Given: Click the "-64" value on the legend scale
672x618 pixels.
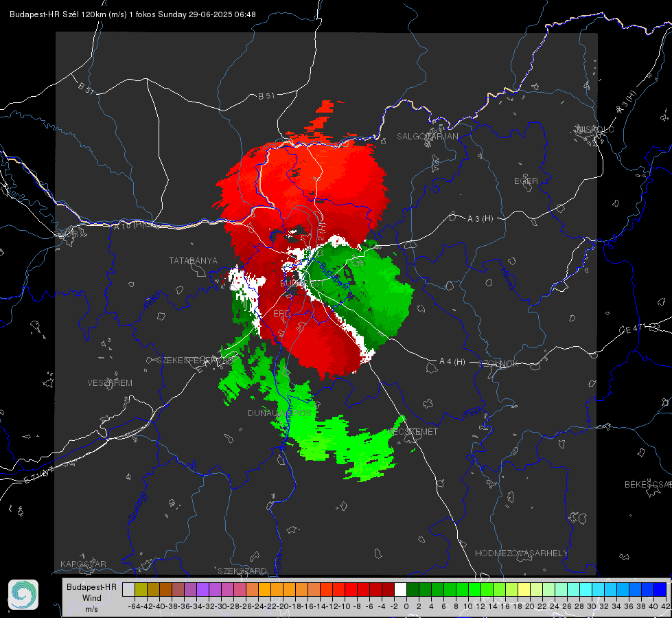Looking at the screenshot, I should tap(135, 606).
